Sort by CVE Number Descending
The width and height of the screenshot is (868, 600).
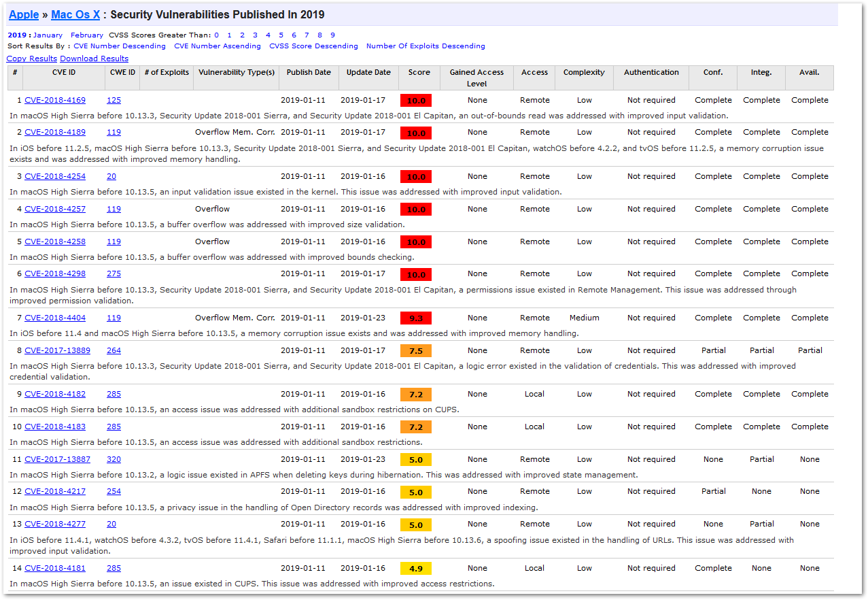pos(120,46)
